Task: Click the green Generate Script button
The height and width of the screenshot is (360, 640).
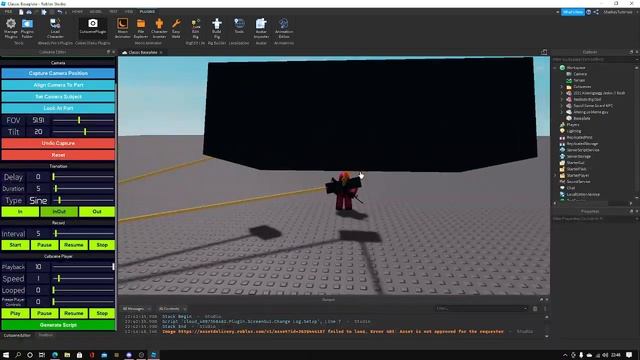Action: pyautogui.click(x=58, y=325)
